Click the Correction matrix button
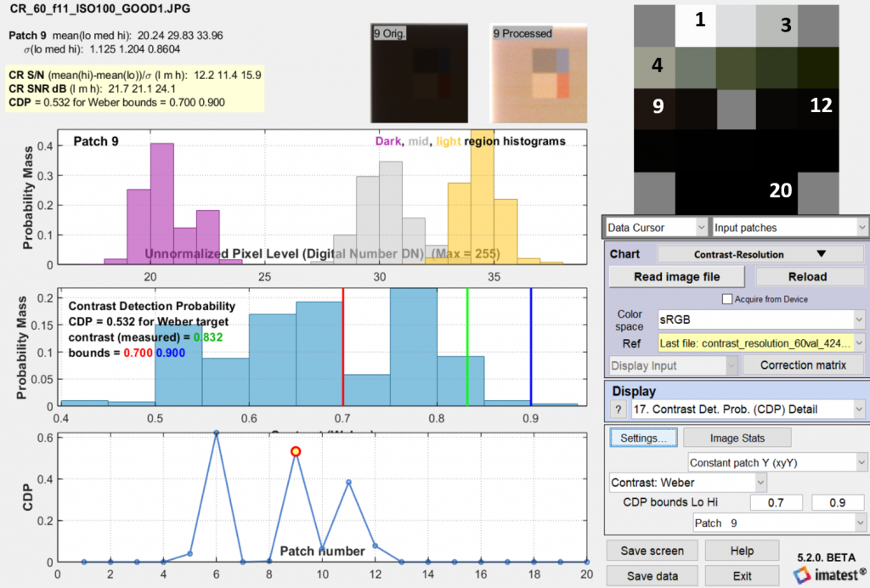This screenshot has width=870, height=588. click(x=803, y=365)
